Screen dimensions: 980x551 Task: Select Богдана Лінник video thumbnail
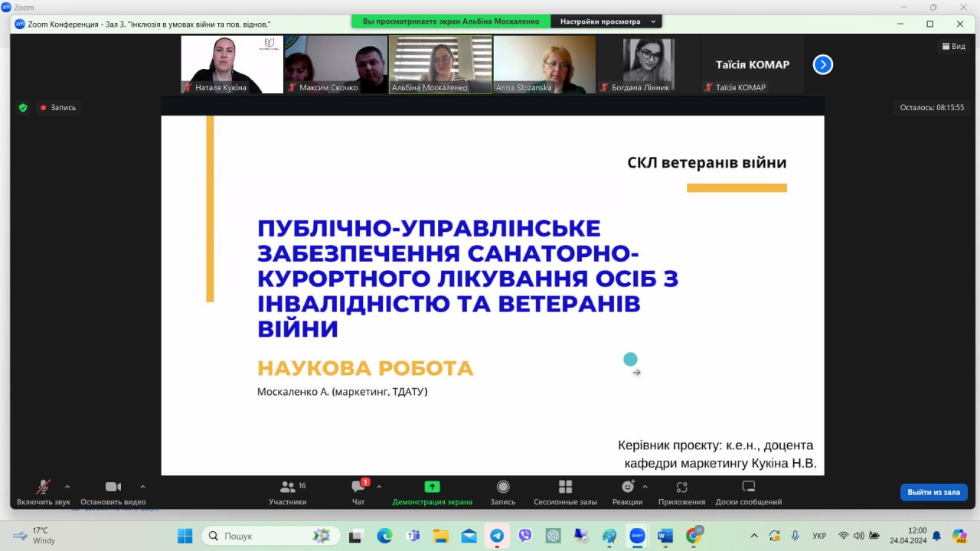coord(648,64)
